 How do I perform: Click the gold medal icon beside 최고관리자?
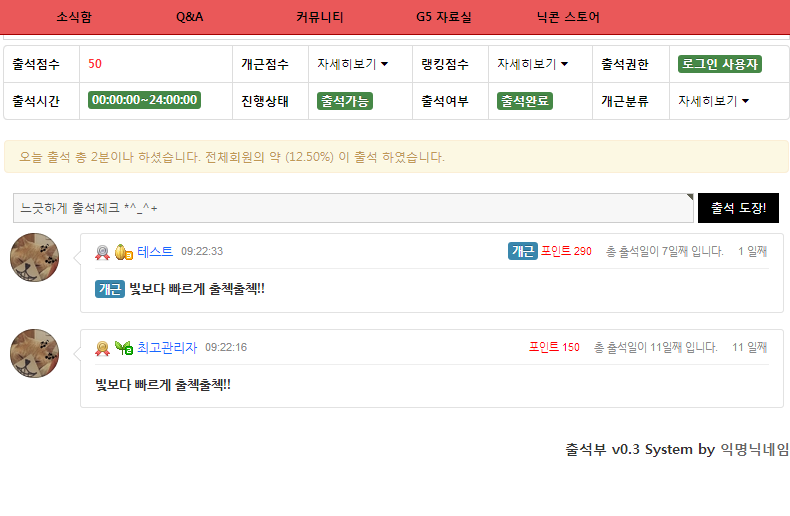(102, 348)
